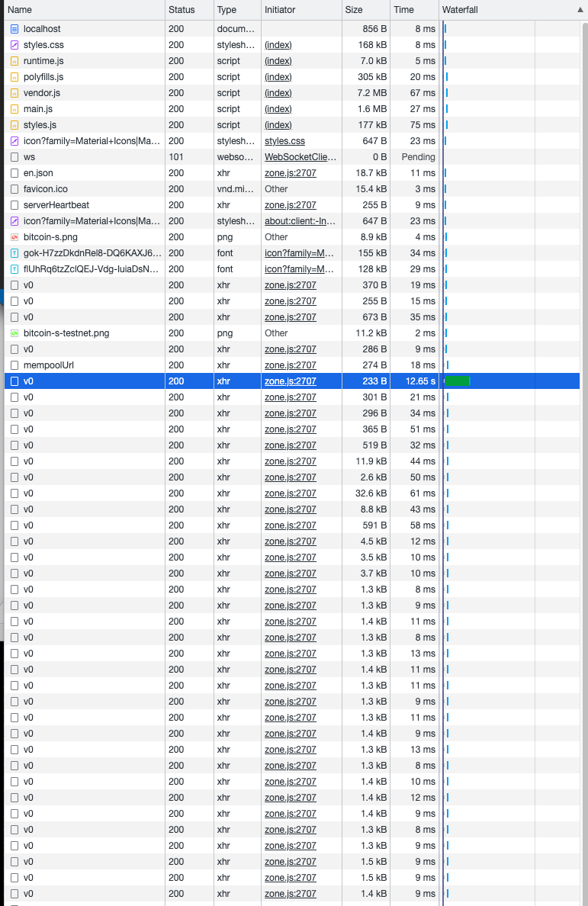Open the (index) initiator link for vendor.js
This screenshot has height=906, width=588.
point(278,93)
